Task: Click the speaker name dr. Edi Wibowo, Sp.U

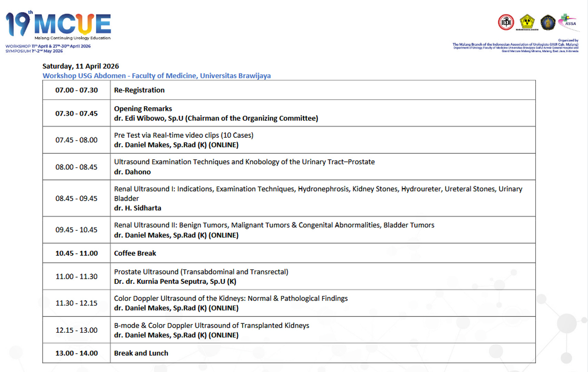Action: (216, 118)
